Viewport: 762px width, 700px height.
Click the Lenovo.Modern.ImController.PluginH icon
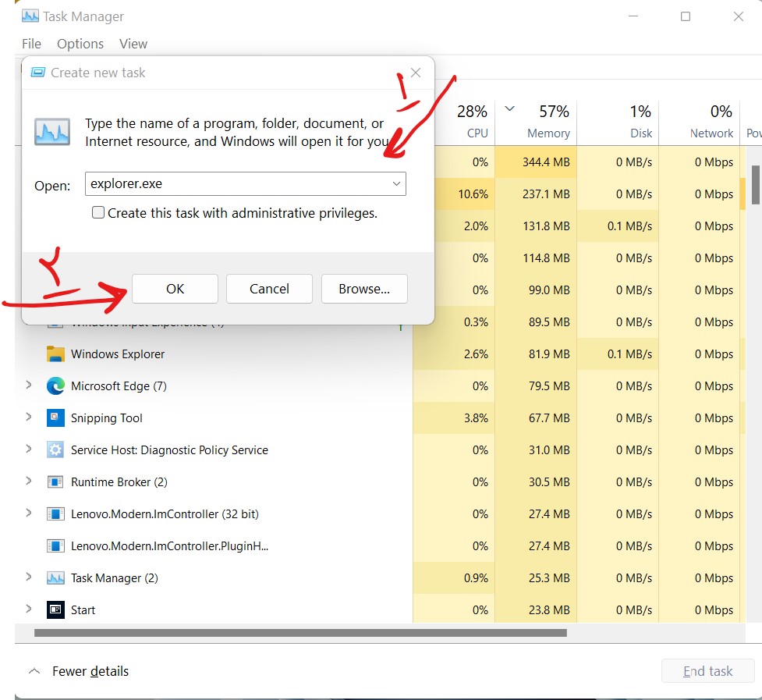(55, 546)
